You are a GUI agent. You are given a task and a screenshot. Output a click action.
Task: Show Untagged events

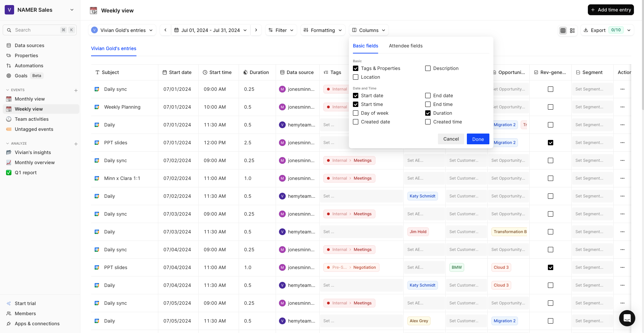point(34,129)
